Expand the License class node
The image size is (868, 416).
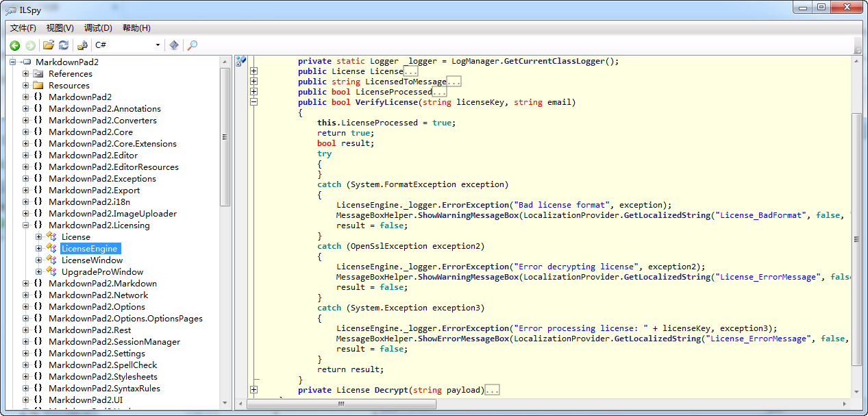(x=39, y=237)
